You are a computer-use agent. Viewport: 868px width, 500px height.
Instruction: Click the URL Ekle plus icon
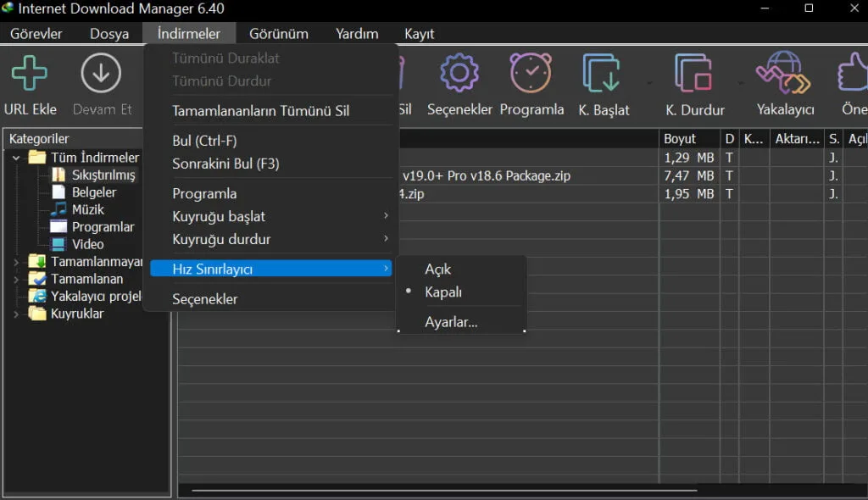(30, 73)
